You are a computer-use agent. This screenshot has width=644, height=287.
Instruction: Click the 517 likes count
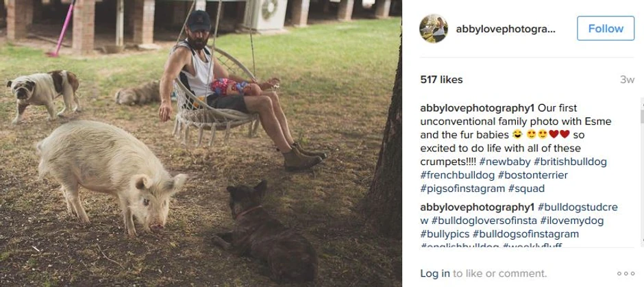point(441,79)
